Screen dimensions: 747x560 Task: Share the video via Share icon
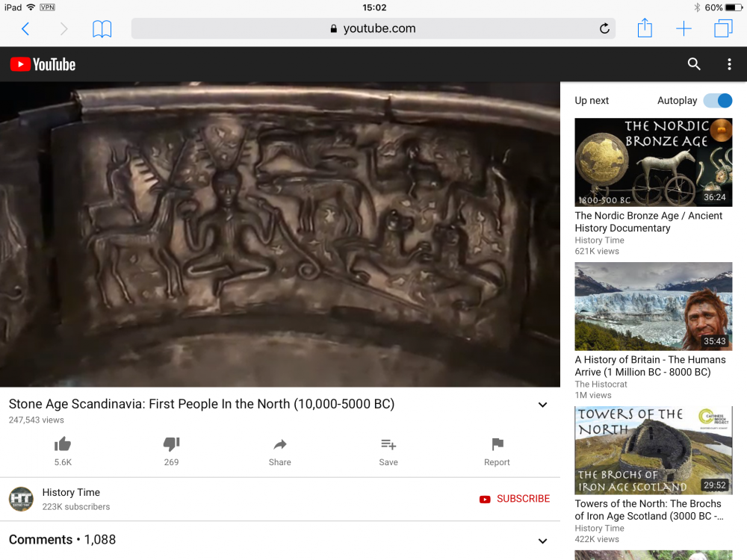[279, 444]
